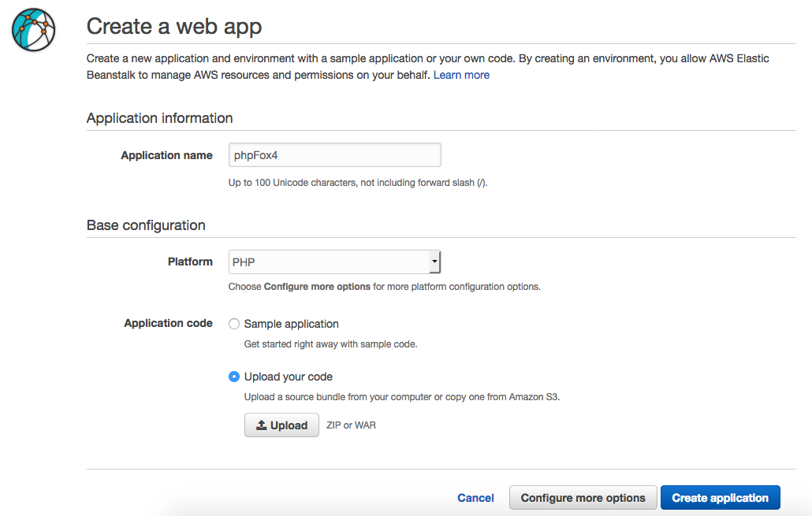
Task: Click the 'Sample application' option label text
Action: [291, 324]
